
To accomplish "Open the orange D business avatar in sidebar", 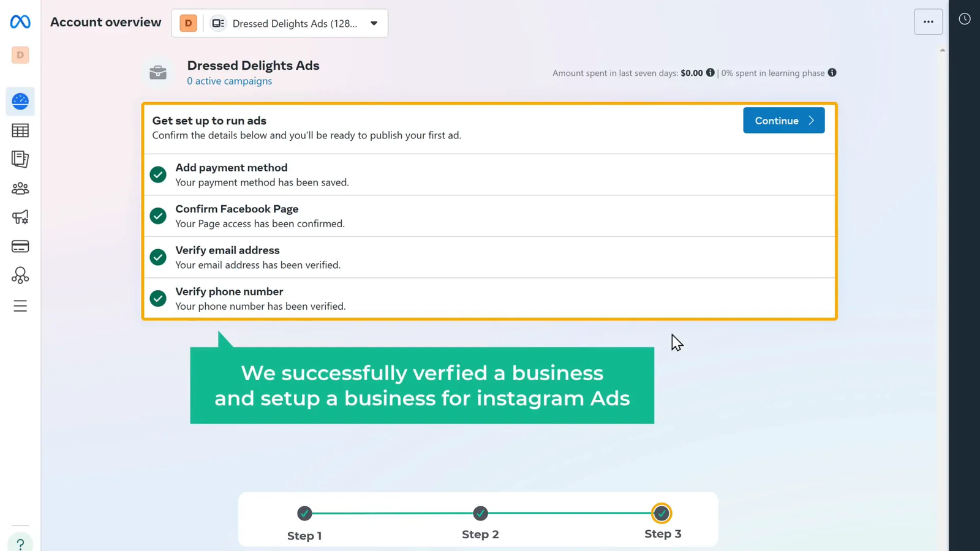I will [x=20, y=55].
